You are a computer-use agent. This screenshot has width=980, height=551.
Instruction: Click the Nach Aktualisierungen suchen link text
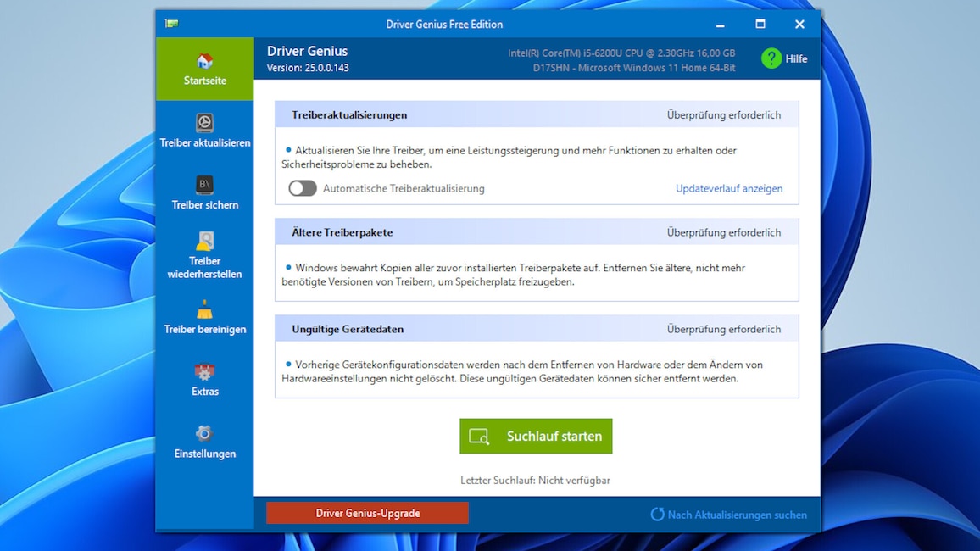point(737,515)
